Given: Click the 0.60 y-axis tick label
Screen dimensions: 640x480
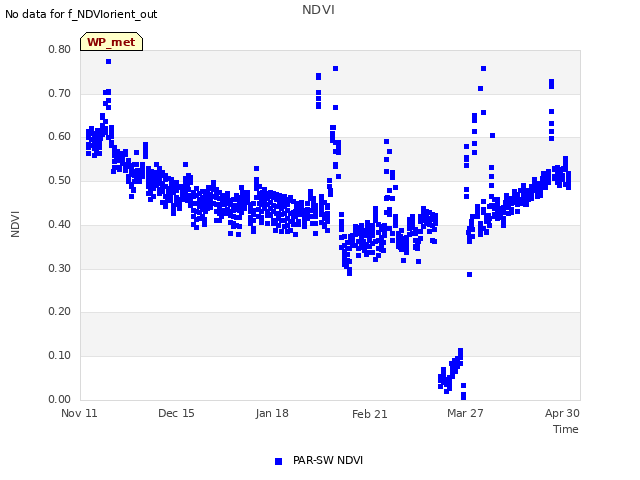Looking at the screenshot, I should pyautogui.click(x=60, y=137).
